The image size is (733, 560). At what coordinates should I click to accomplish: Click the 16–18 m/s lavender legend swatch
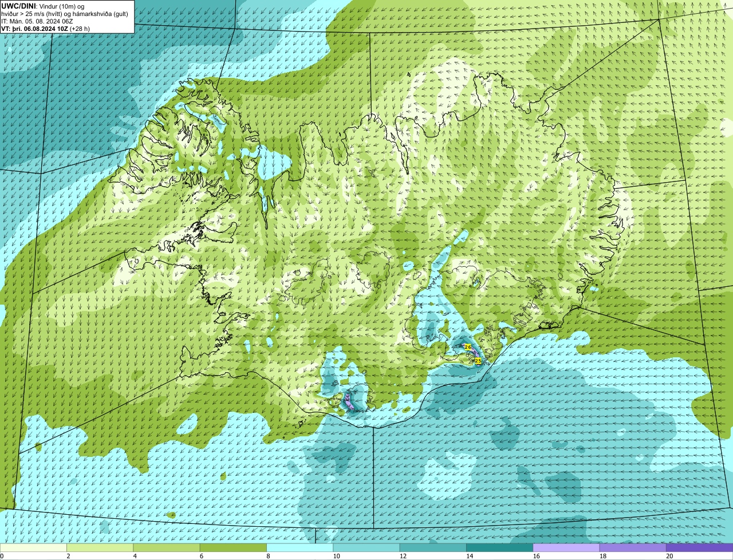point(566,547)
